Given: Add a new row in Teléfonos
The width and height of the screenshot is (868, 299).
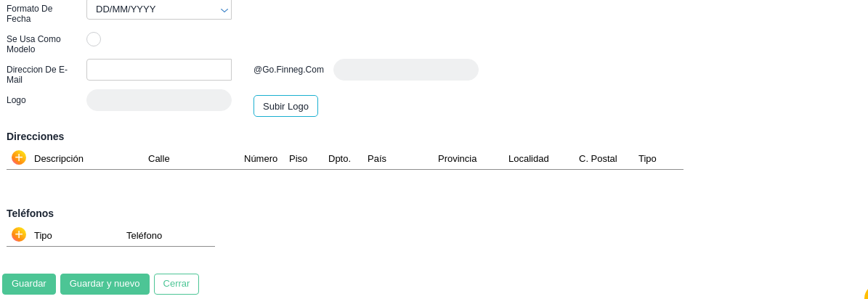Looking at the screenshot, I should coord(19,234).
